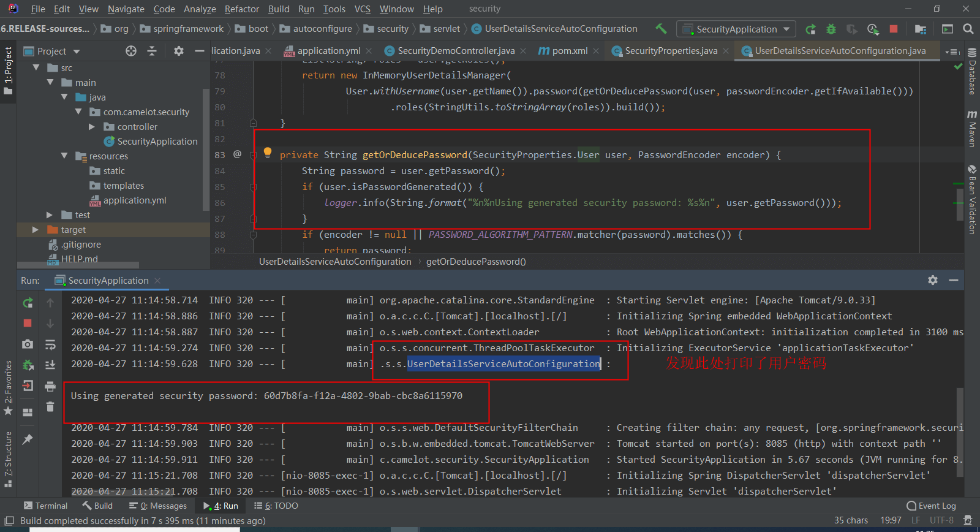The image size is (980, 532).
Task: Open the Database tool window
Action: (x=972, y=71)
